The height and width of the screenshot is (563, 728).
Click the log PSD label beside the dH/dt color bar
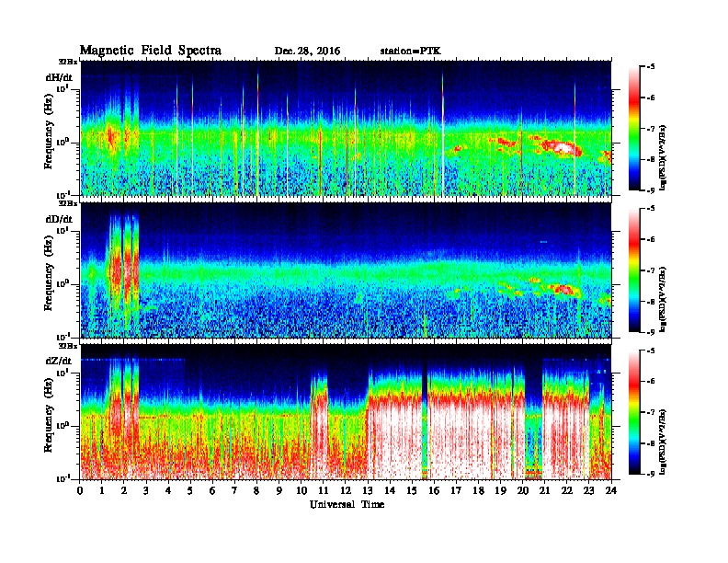tap(664, 158)
